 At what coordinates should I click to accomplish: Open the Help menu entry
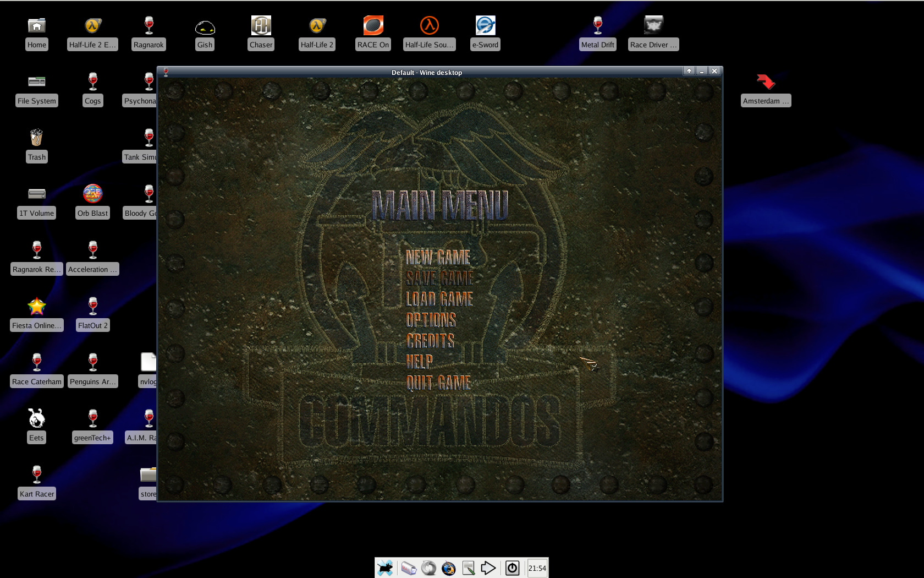tap(419, 362)
